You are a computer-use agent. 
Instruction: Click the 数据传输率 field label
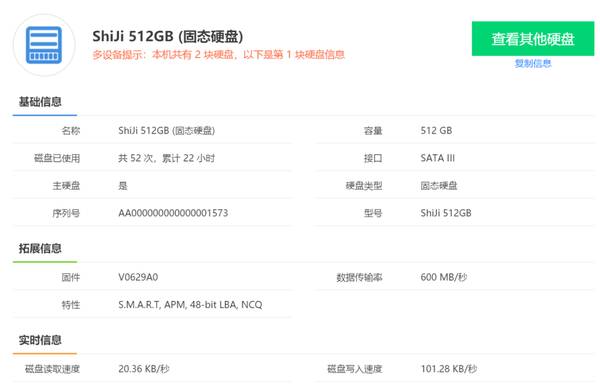coord(359,277)
